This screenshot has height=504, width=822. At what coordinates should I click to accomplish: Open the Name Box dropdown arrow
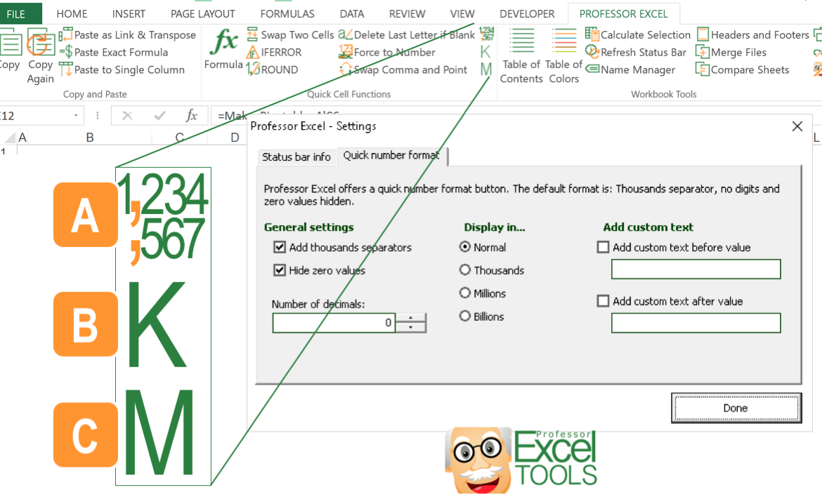77,115
